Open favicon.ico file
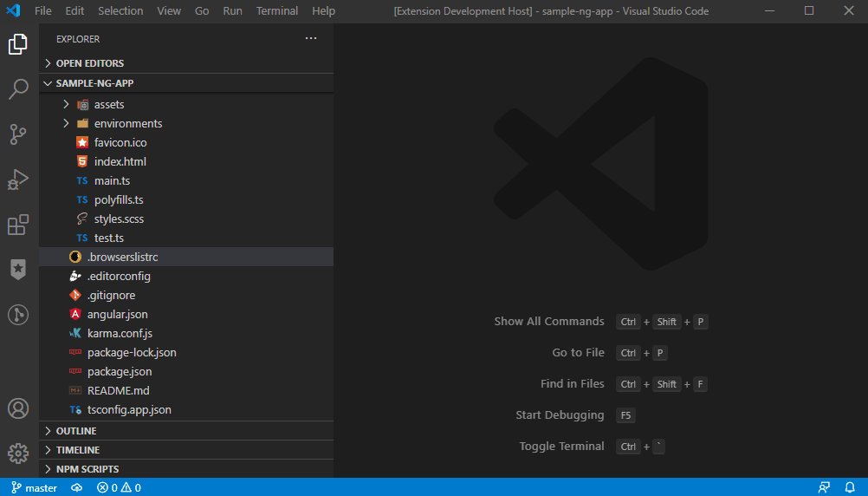 (x=186, y=142)
